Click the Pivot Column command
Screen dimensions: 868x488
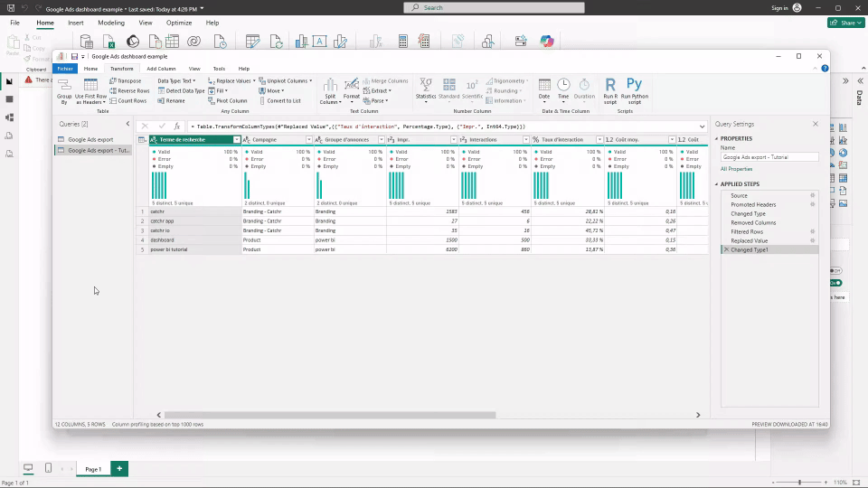point(228,100)
